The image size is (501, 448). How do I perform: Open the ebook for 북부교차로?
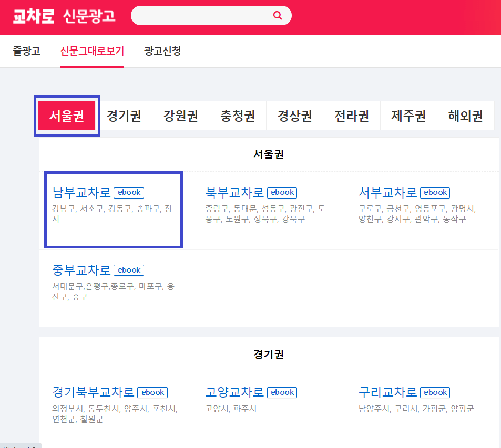[282, 193]
